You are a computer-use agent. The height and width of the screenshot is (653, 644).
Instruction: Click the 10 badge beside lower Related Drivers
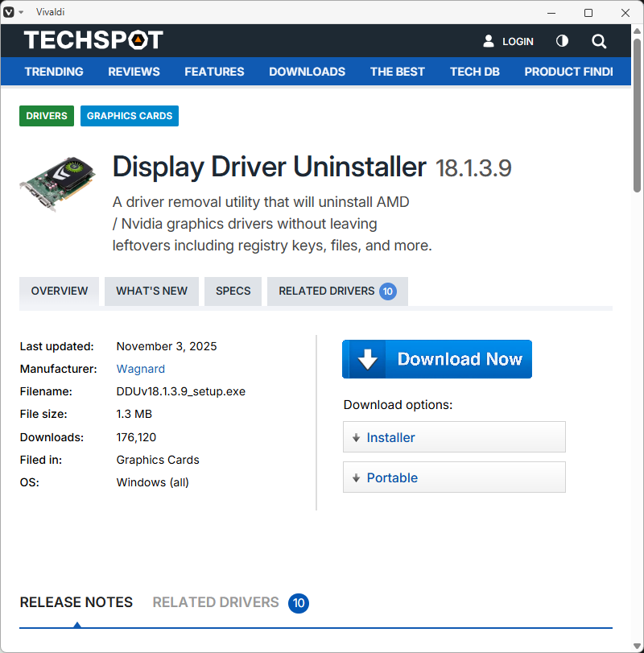click(x=299, y=603)
